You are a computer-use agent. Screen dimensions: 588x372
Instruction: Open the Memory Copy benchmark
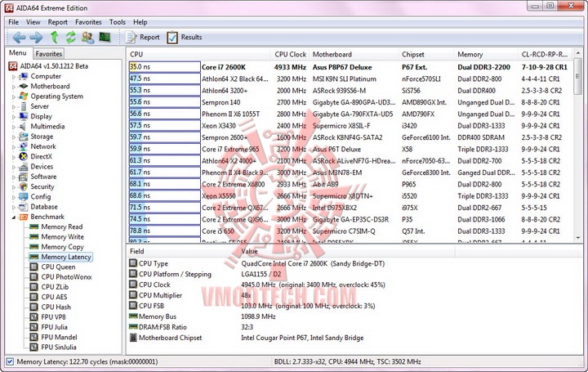click(x=63, y=247)
